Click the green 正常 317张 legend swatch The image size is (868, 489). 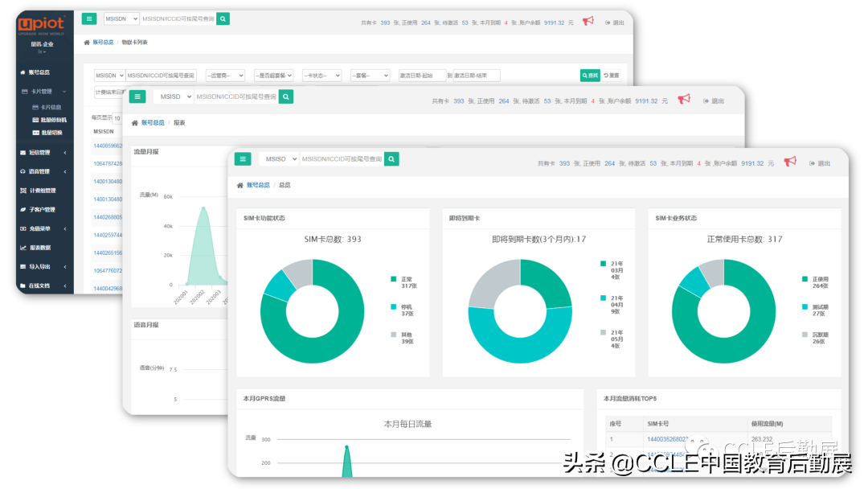pos(394,279)
